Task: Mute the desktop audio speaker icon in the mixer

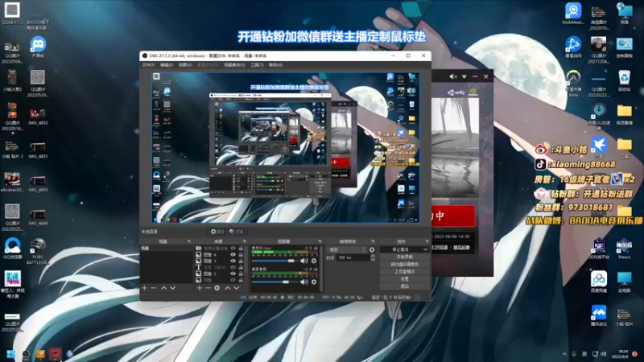Action: 304,282
